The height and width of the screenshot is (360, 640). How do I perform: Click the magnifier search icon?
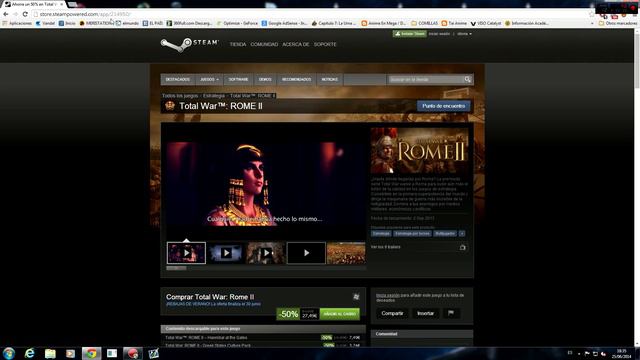tap(468, 79)
